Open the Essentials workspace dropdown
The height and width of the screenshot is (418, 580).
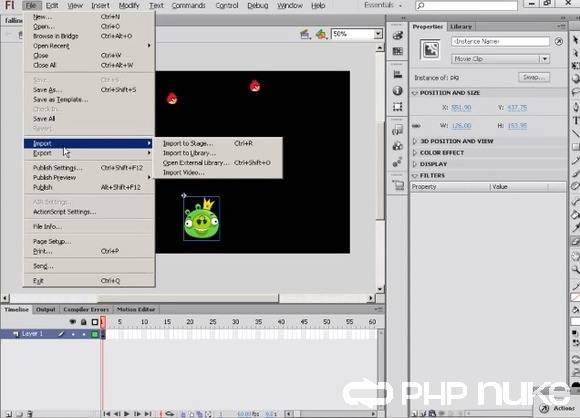click(382, 5)
